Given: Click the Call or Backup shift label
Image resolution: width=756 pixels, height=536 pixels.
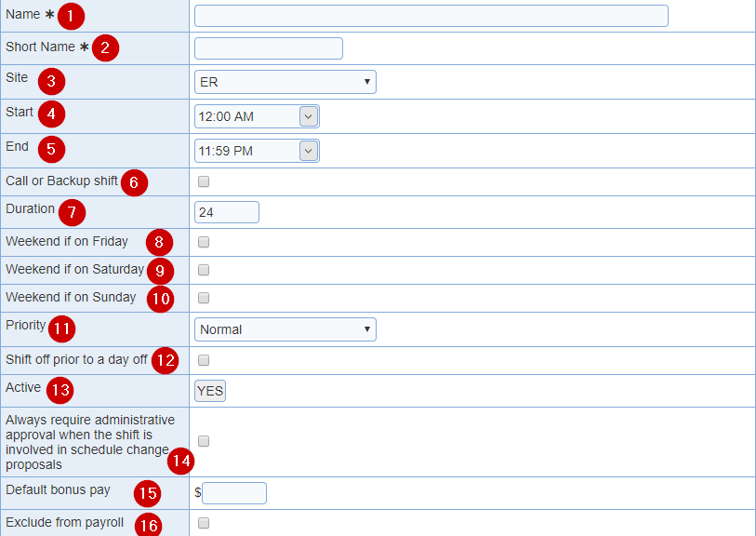Looking at the screenshot, I should pyautogui.click(x=61, y=181).
